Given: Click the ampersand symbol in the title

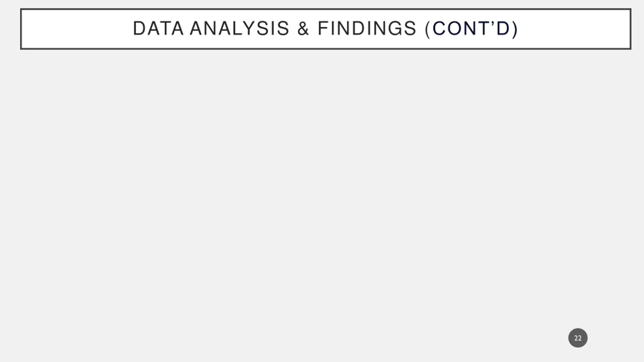Looking at the screenshot, I should point(303,28).
